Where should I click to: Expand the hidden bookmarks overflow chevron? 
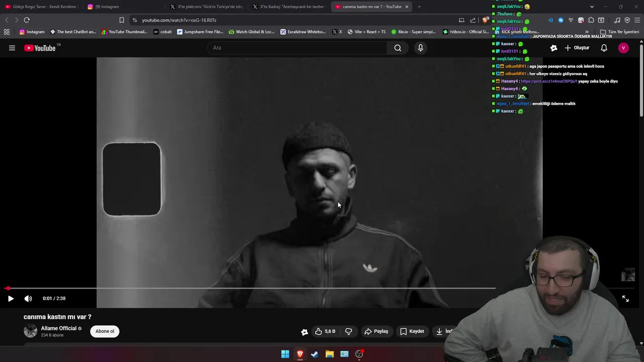click(x=587, y=32)
